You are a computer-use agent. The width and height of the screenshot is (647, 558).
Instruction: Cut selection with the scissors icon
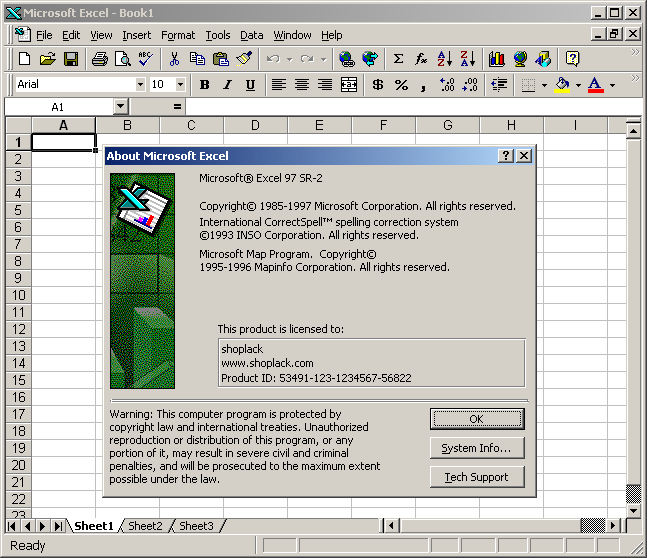[x=174, y=59]
